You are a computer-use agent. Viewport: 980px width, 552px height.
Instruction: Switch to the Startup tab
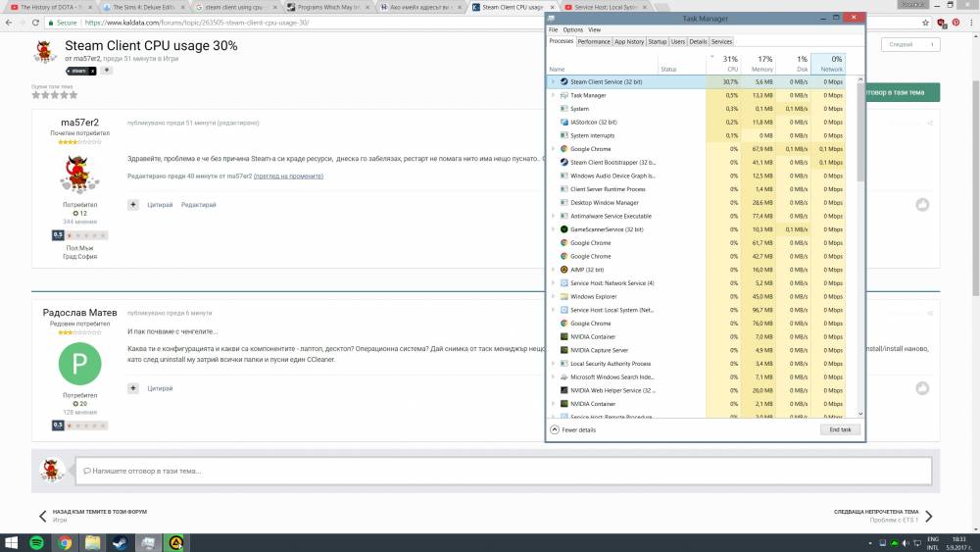point(658,41)
